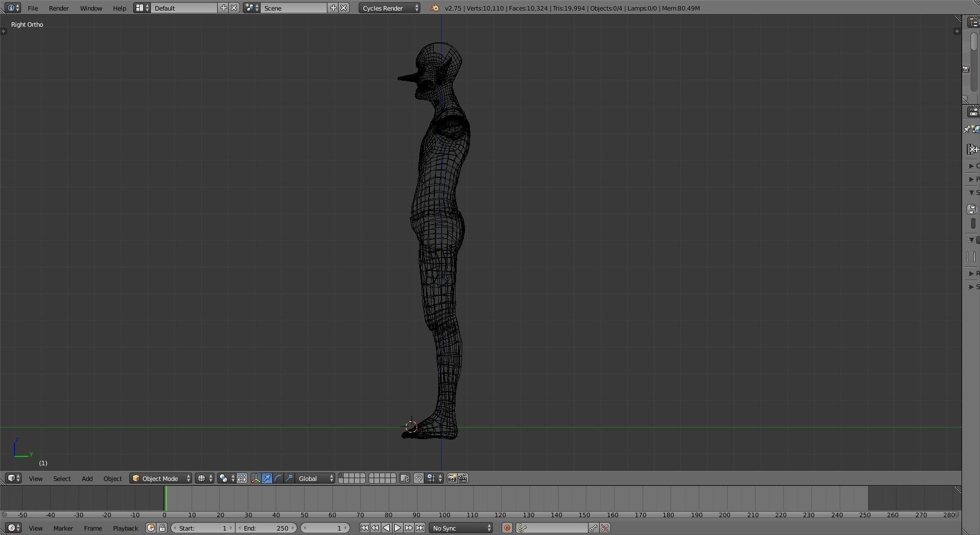The width and height of the screenshot is (980, 535).
Task: Open the Timeline View menu
Action: 36,528
